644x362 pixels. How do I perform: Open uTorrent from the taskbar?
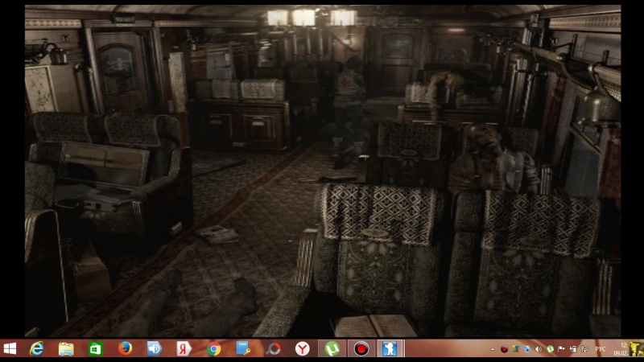point(332,349)
